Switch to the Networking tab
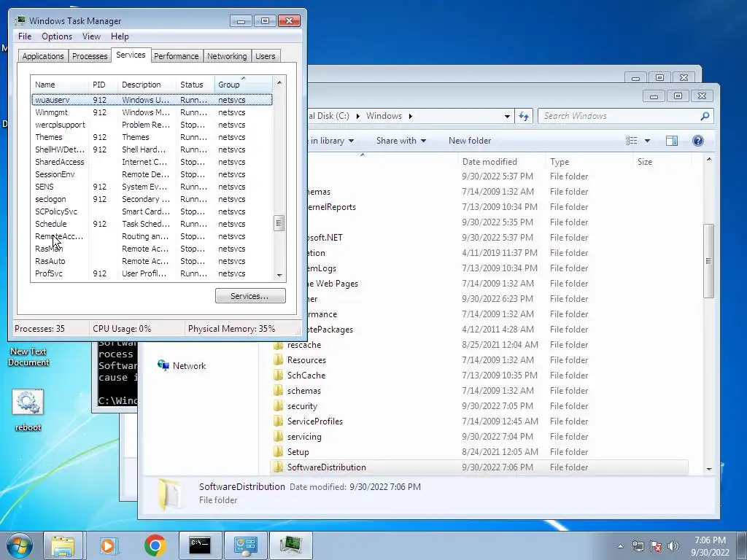 (x=227, y=56)
